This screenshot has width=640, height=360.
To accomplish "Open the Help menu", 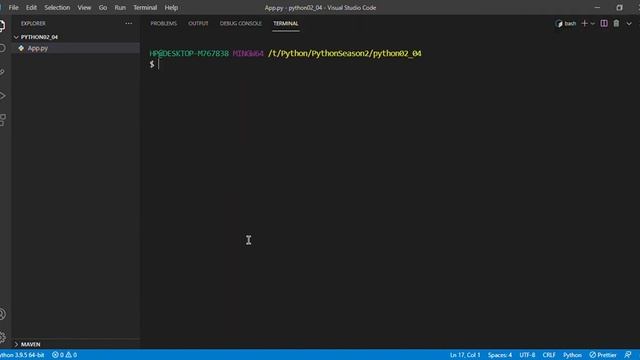I will tap(171, 8).
